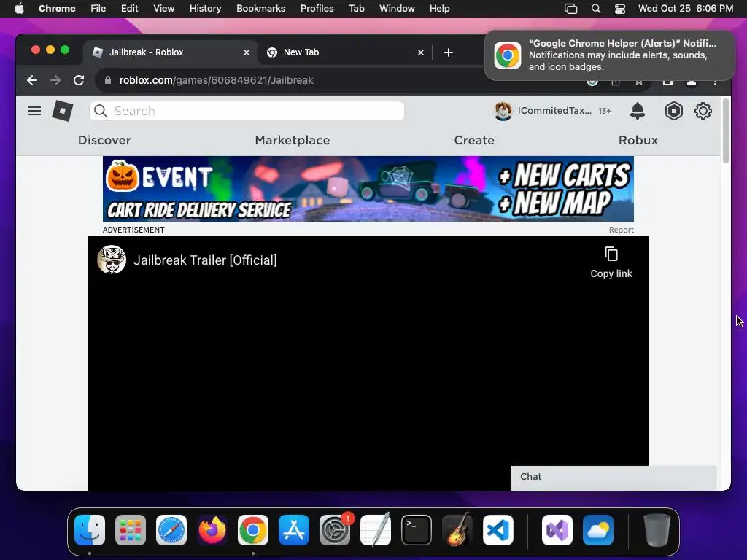Screen dimensions: 747x560
Task: Click the screen mirroring icon in menu bar
Action: 570,9
